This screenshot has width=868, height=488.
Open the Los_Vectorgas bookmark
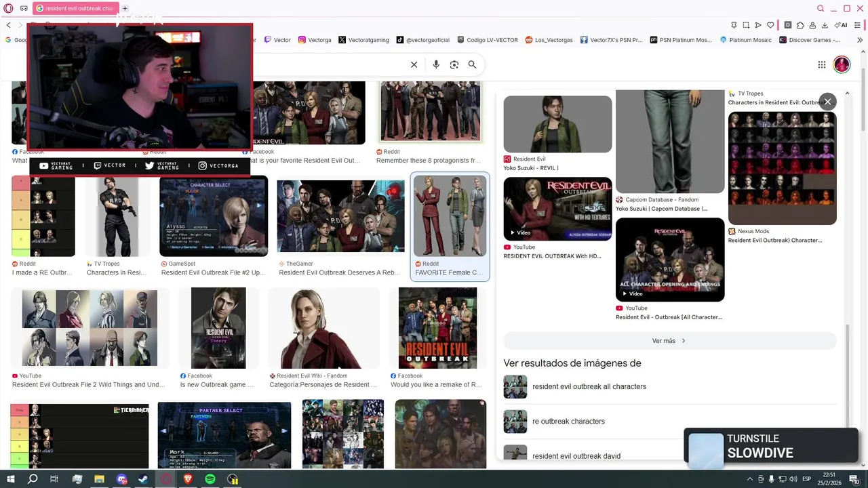[x=549, y=40]
